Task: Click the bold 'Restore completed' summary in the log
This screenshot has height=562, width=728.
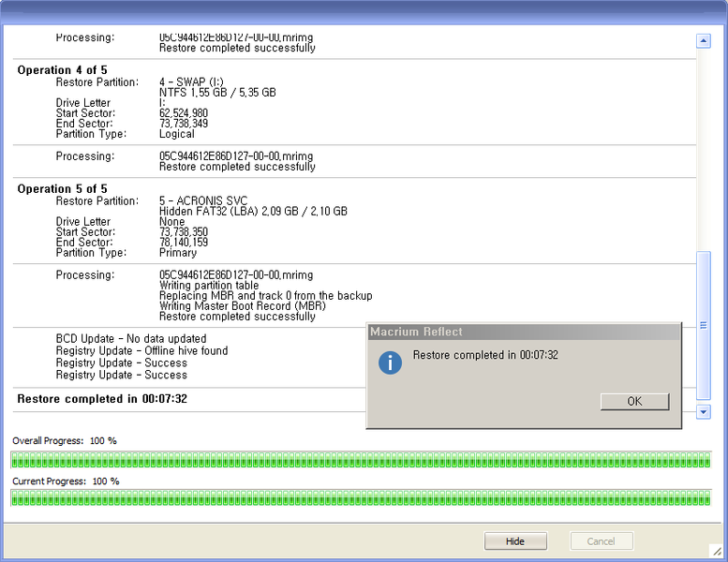Action: 102,399
